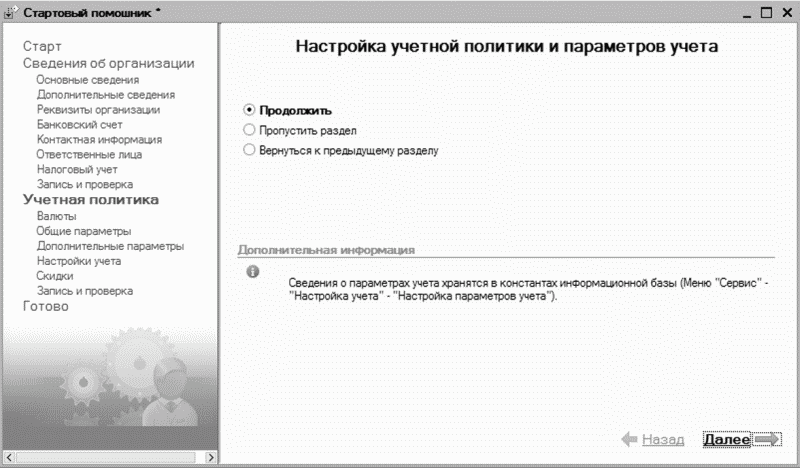Click the info icon near Дополнительная информация
Image resolution: width=800 pixels, height=468 pixels.
click(x=253, y=272)
